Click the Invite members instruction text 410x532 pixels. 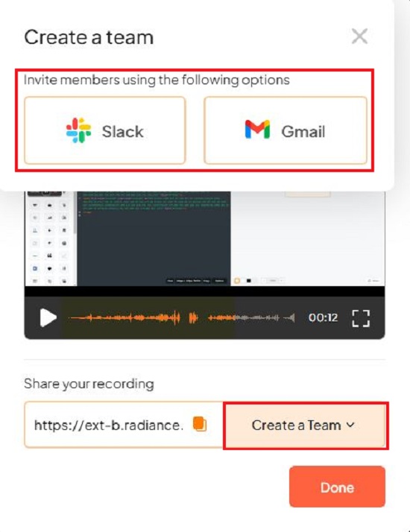click(x=157, y=80)
